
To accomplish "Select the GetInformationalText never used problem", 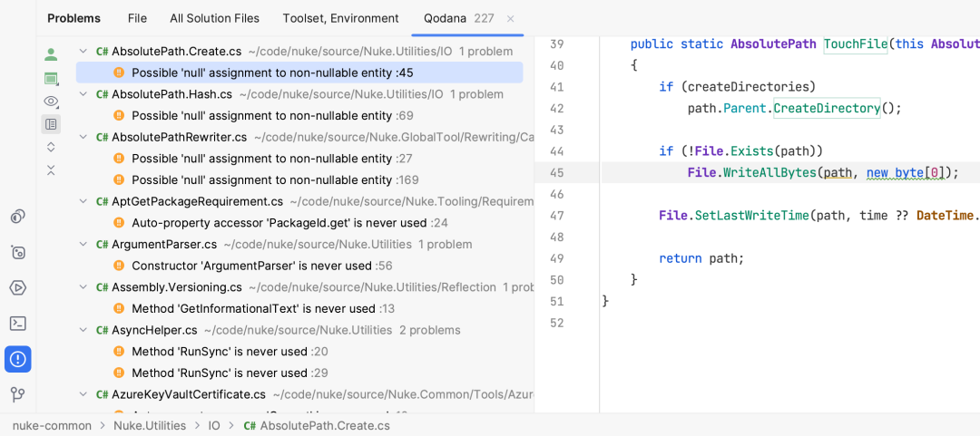I will [263, 308].
